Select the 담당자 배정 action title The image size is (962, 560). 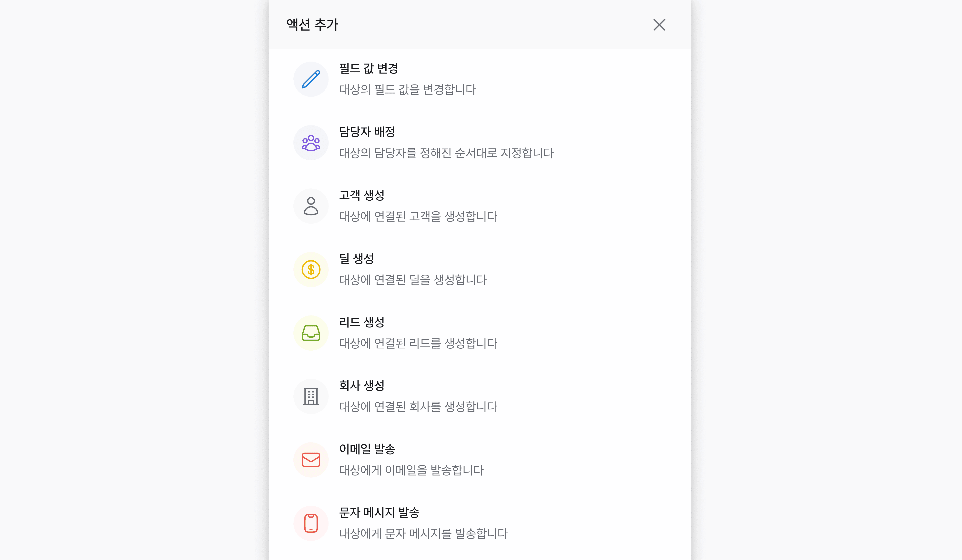pos(367,132)
